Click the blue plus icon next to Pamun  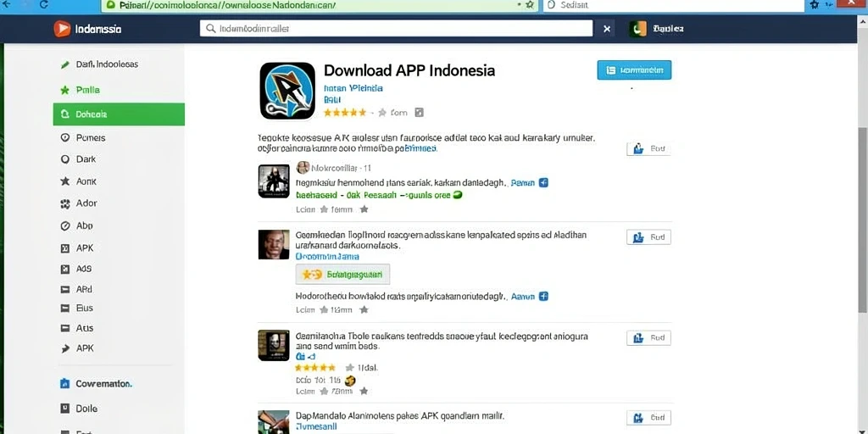pos(543,182)
